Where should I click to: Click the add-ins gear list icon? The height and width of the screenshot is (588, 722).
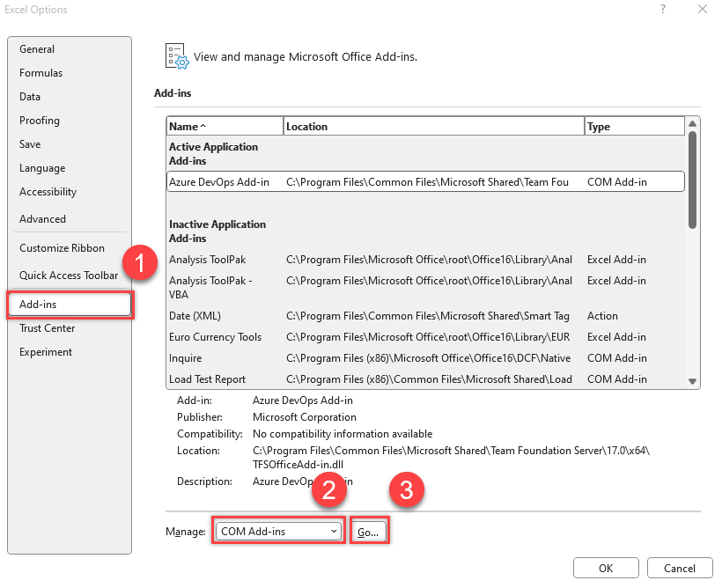pos(177,56)
